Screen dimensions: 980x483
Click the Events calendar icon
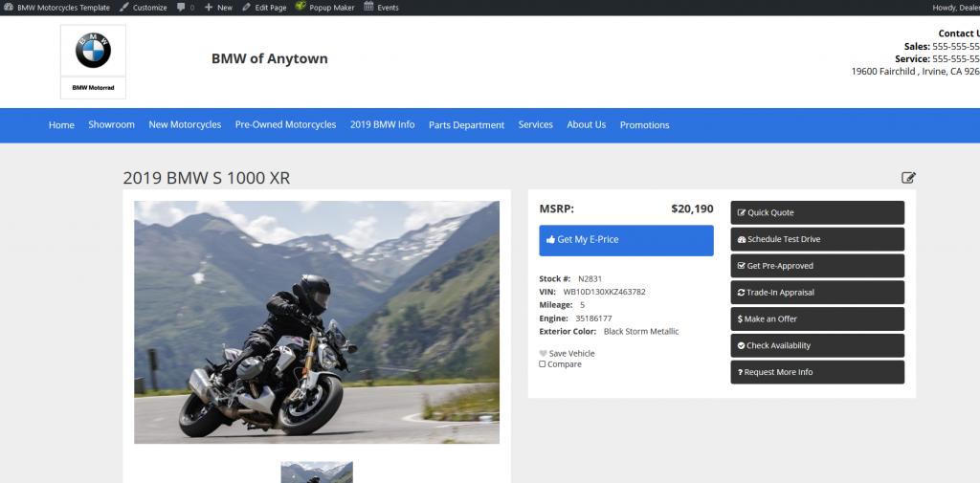368,7
